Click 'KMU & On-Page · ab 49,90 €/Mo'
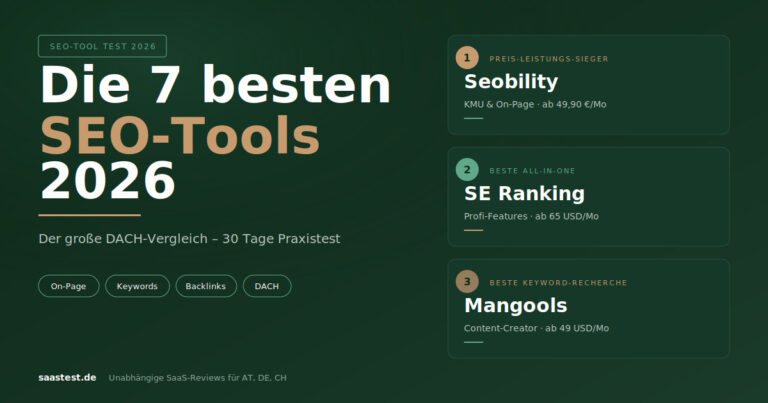The height and width of the screenshot is (403, 768). point(535,104)
